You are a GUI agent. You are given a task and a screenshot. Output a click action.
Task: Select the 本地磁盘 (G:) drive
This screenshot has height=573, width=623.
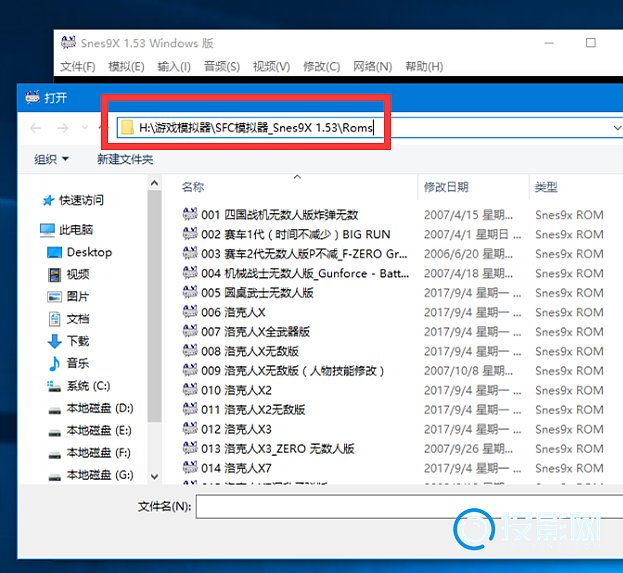[90, 475]
